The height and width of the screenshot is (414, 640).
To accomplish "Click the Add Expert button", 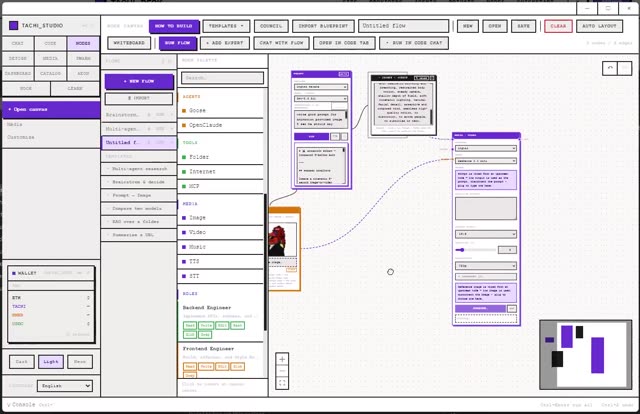I will click(x=225, y=43).
